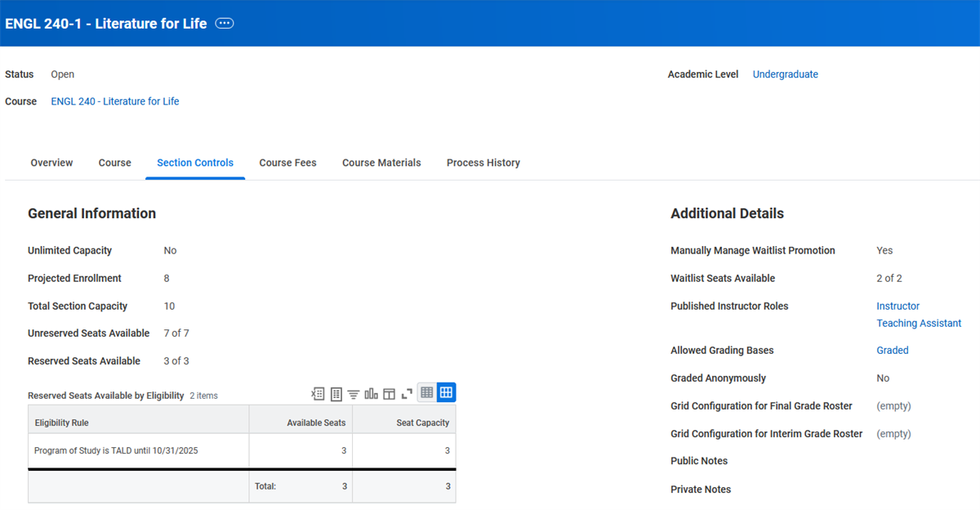
Task: Select the Waitlist Seats value '2 of 2'
Action: [889, 278]
